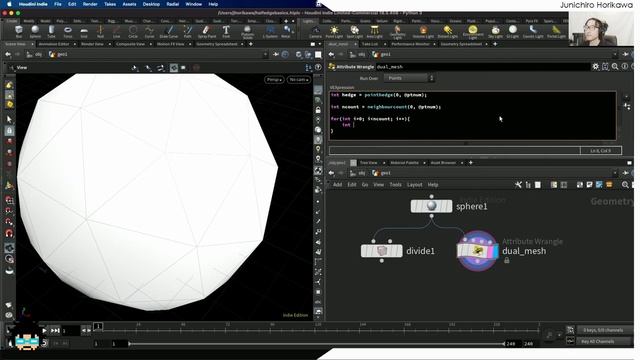
Task: Switch to the Animation Editor tab
Action: 54,44
